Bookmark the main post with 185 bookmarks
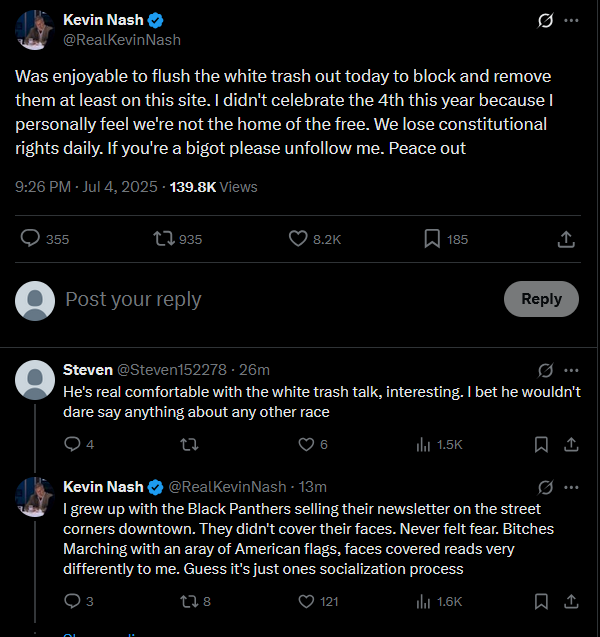Image resolution: width=600 pixels, height=637 pixels. (x=432, y=239)
